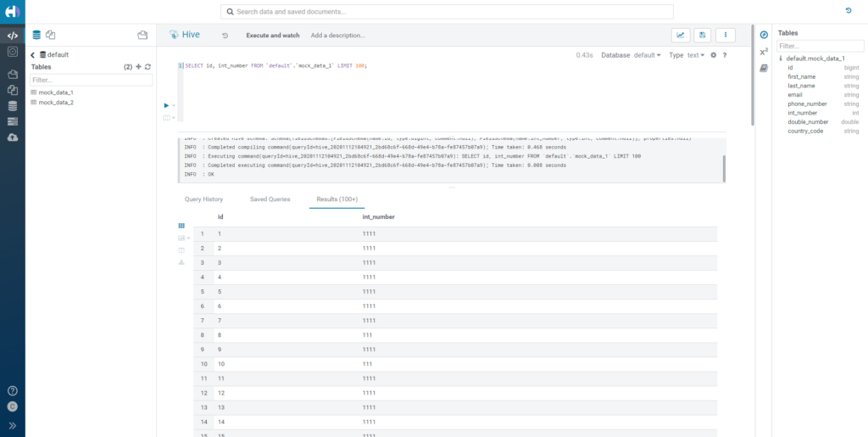Go back from the default database
The image size is (868, 437).
[x=33, y=55]
